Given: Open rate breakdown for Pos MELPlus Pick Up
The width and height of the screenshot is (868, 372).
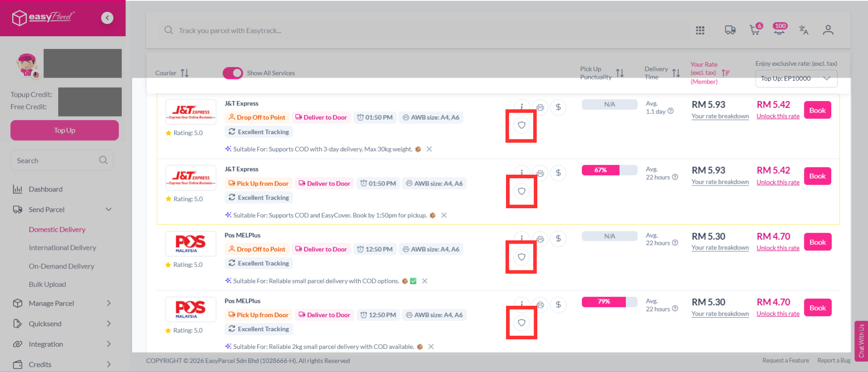Looking at the screenshot, I should [720, 314].
